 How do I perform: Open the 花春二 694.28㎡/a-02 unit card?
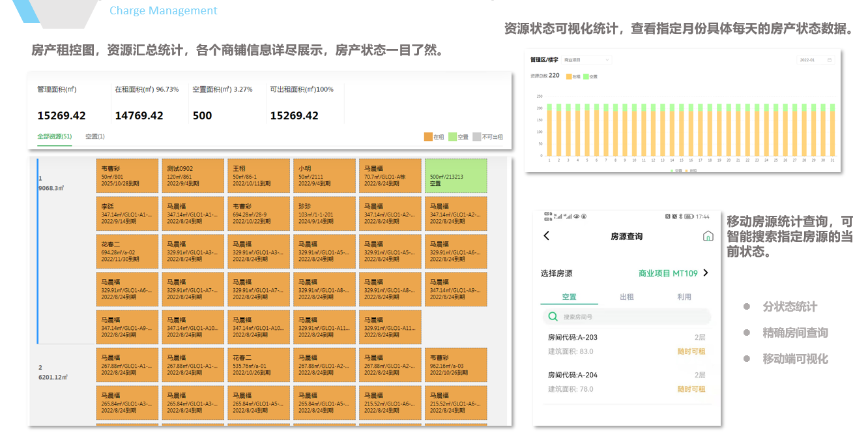tap(127, 252)
